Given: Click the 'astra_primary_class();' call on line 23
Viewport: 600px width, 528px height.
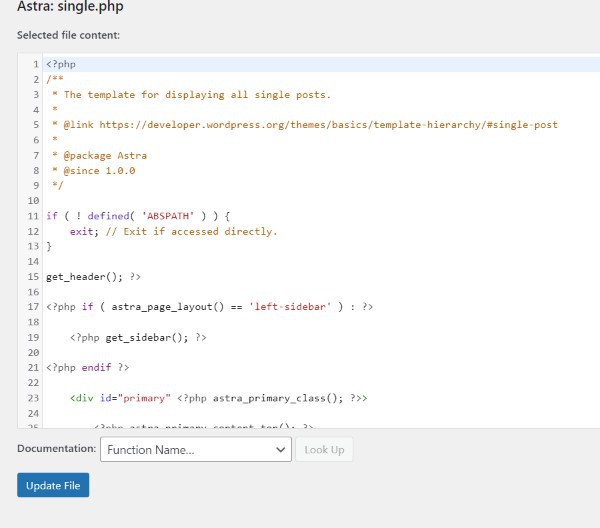Looking at the screenshot, I should tap(278, 398).
